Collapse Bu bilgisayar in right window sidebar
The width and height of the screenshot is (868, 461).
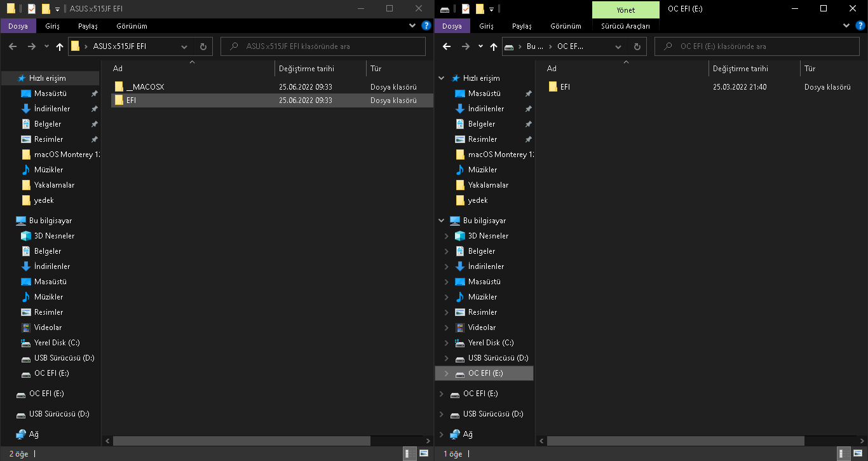coord(442,221)
